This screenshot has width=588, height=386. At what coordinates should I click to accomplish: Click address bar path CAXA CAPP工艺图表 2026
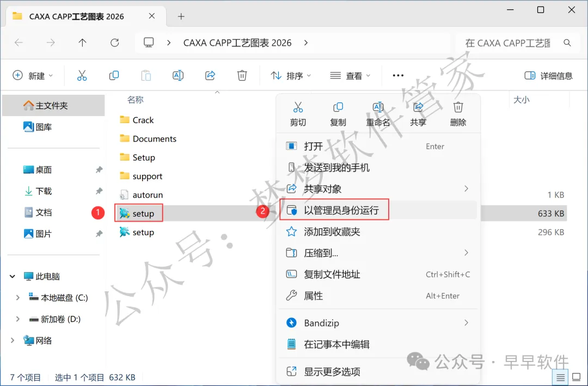point(237,43)
